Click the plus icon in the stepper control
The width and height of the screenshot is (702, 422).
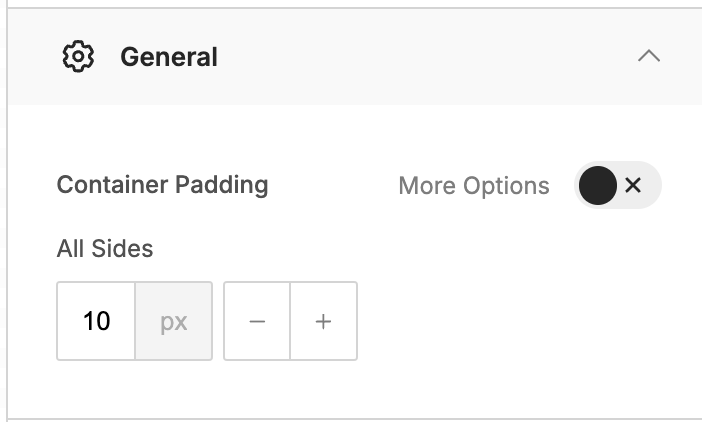323,321
